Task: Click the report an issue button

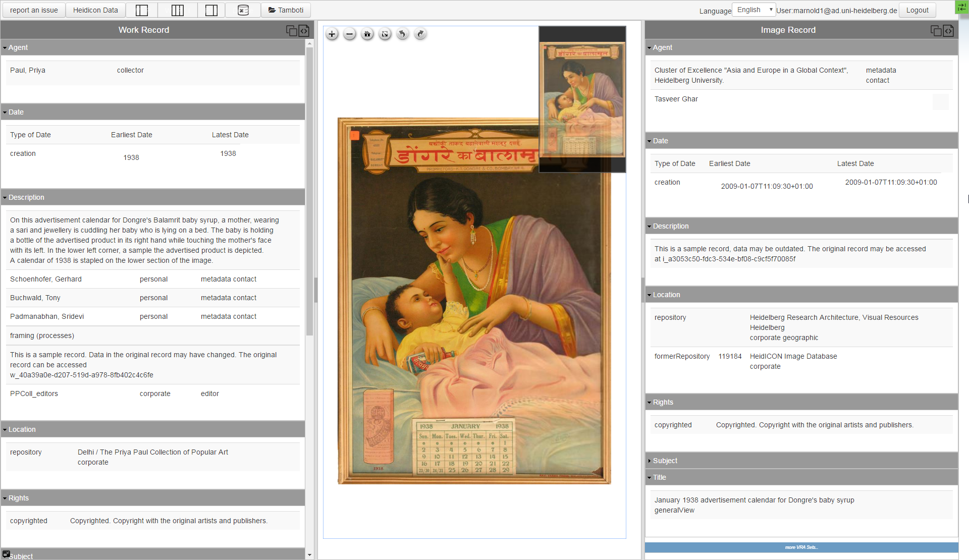Action: 34,10
